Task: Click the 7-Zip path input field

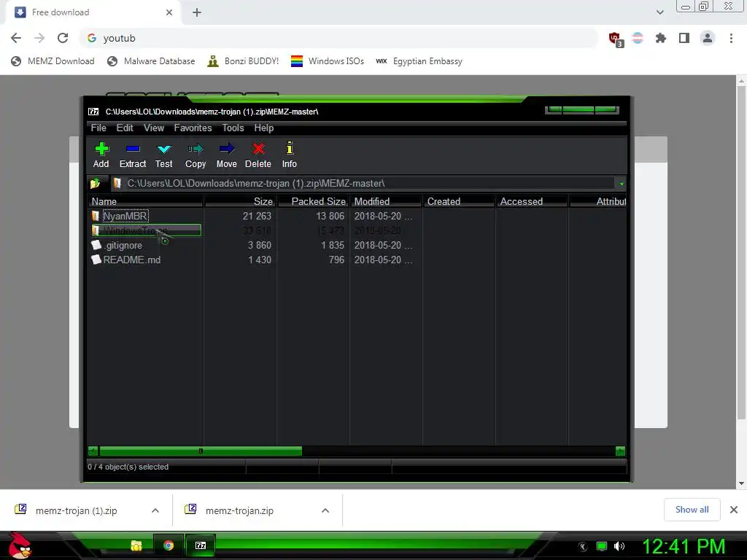Action: 363,183
